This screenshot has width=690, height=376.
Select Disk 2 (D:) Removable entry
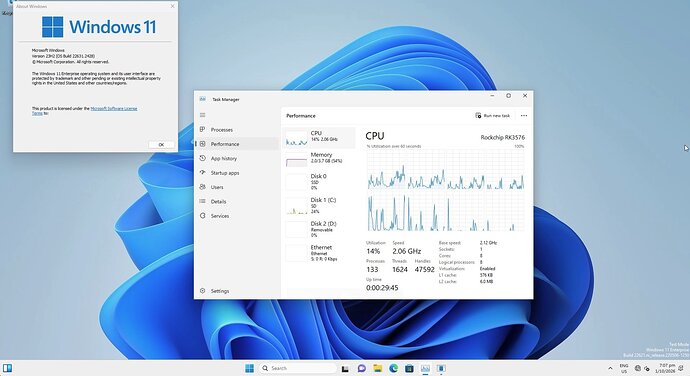coord(319,229)
